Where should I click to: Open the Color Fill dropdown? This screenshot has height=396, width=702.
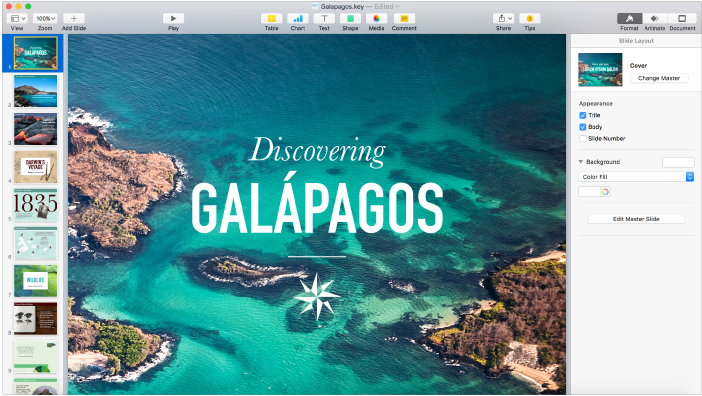click(636, 177)
